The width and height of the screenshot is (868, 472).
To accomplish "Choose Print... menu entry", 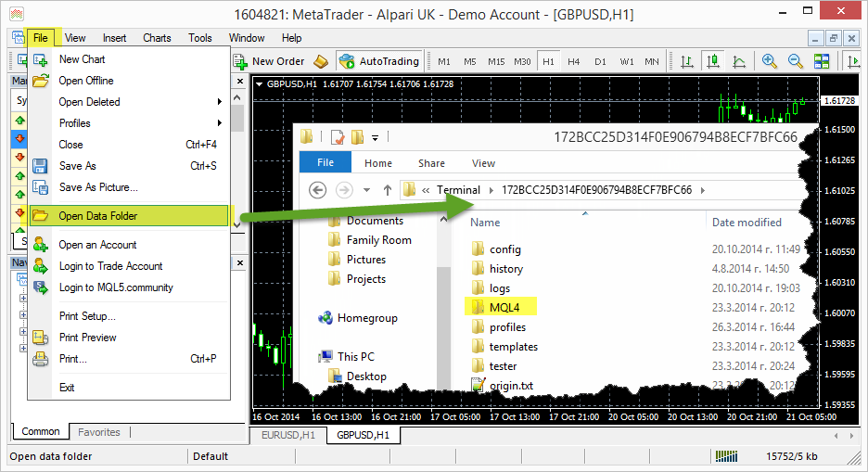I will pos(128,359).
